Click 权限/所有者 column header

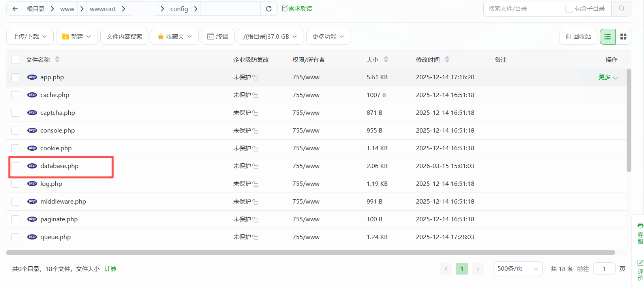coord(308,60)
